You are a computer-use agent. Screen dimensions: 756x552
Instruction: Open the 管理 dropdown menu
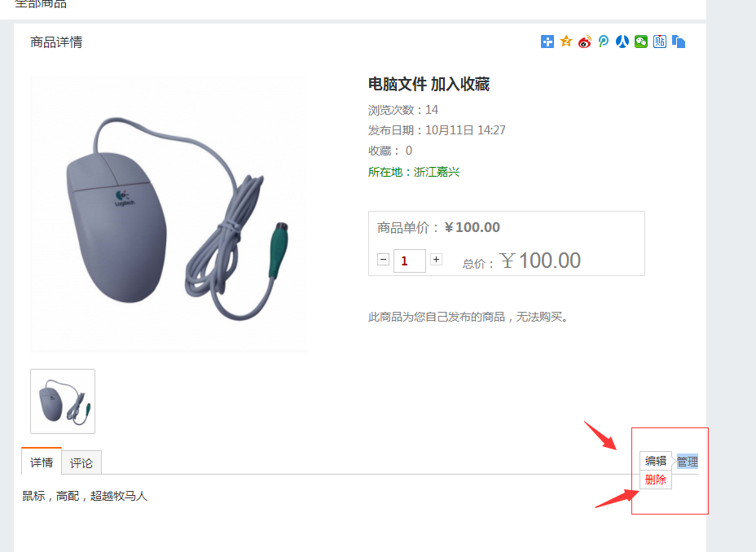(x=688, y=462)
